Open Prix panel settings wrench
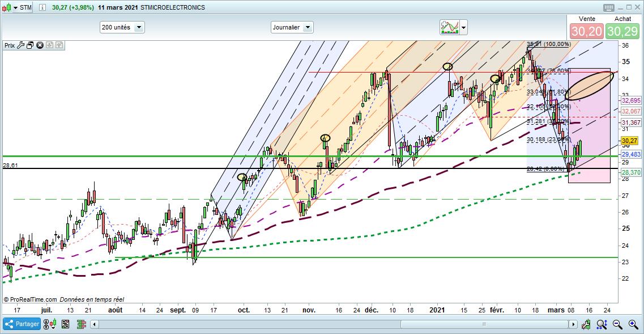 pos(21,45)
